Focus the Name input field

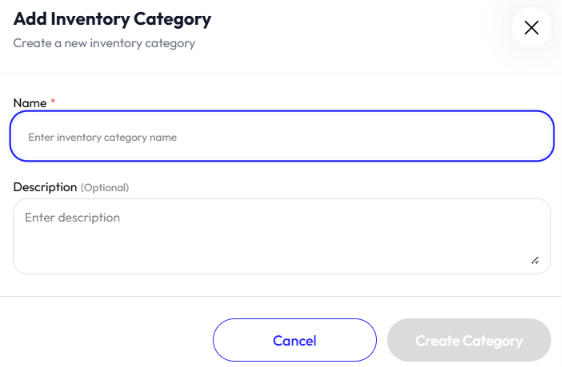282,136
